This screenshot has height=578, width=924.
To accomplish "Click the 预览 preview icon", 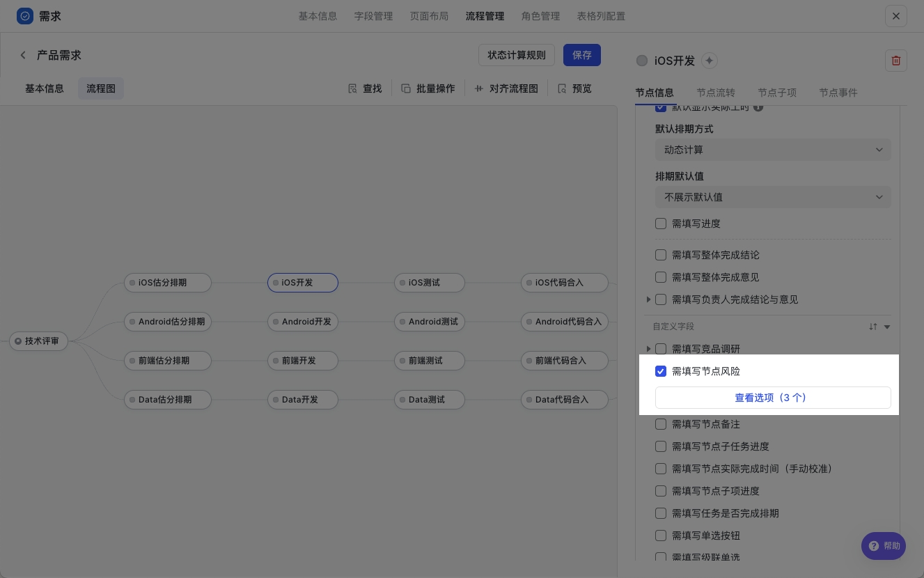I will coord(562,88).
